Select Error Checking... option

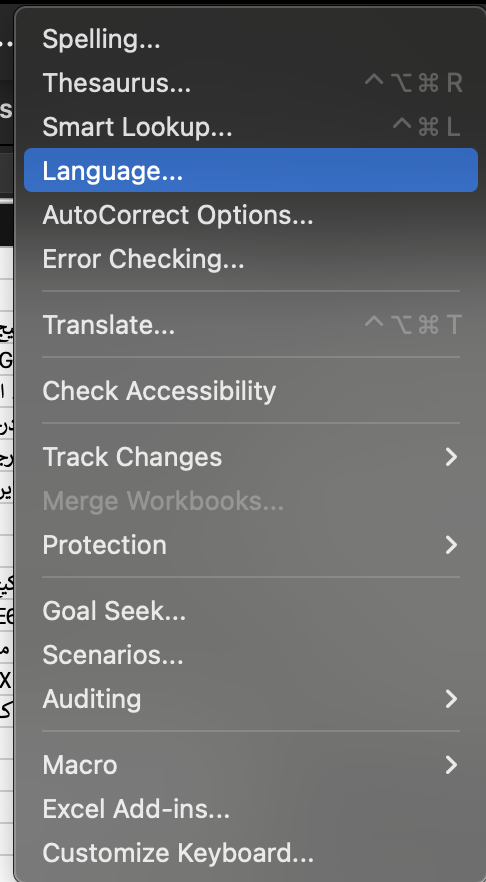click(x=251, y=258)
